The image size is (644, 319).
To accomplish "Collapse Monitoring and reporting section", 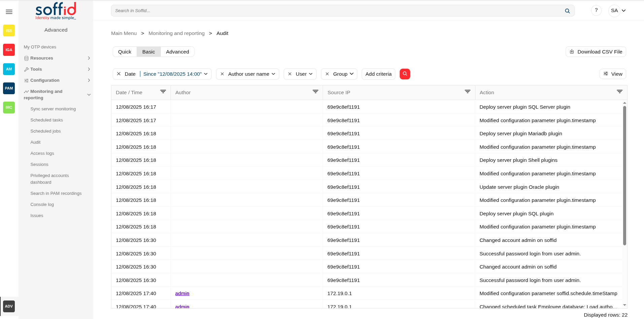I will (56, 95).
